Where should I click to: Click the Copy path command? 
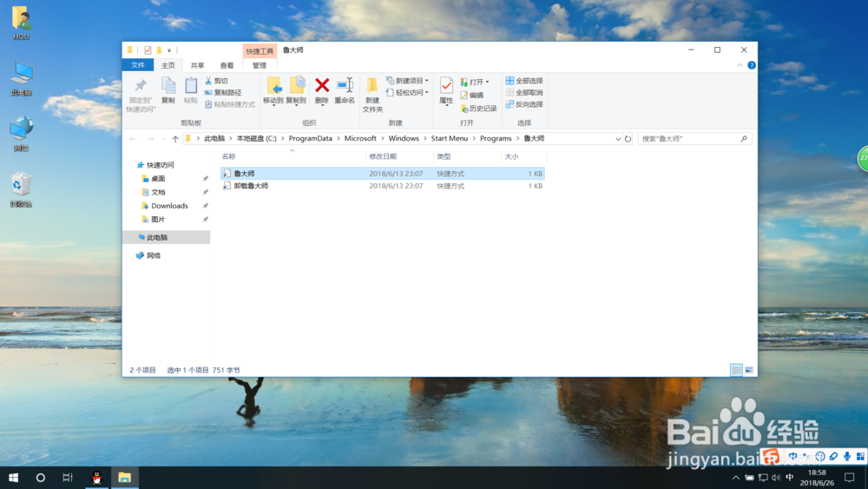[222, 92]
